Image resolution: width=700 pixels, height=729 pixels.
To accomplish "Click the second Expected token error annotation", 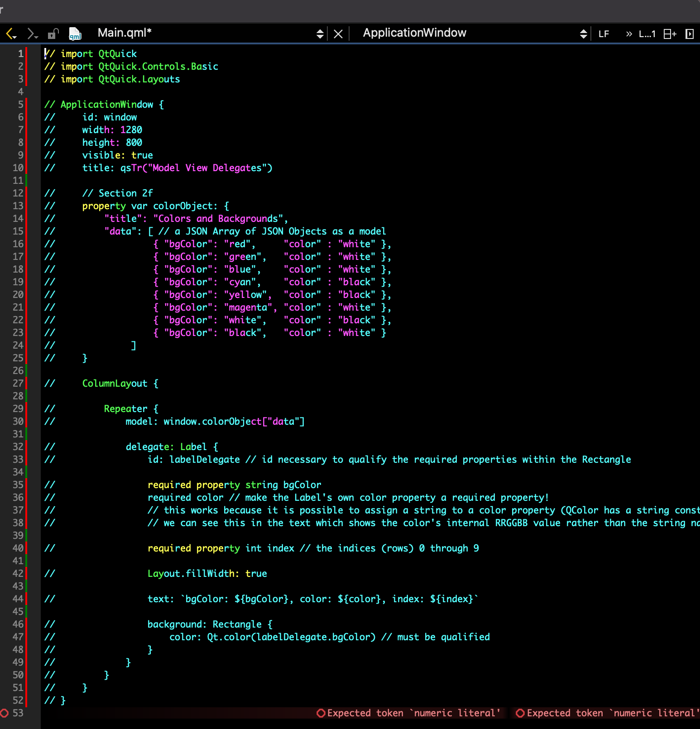I will 608,713.
